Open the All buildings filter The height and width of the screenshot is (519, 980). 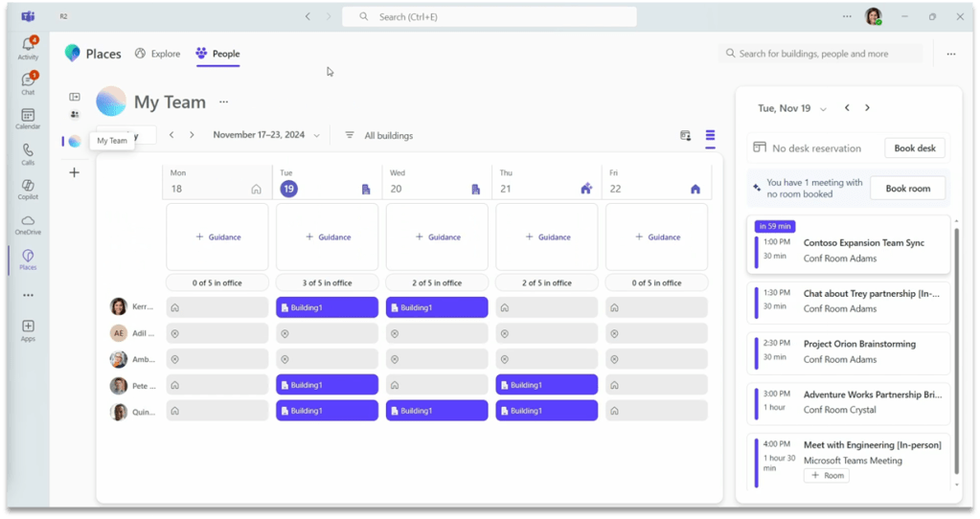click(x=378, y=136)
